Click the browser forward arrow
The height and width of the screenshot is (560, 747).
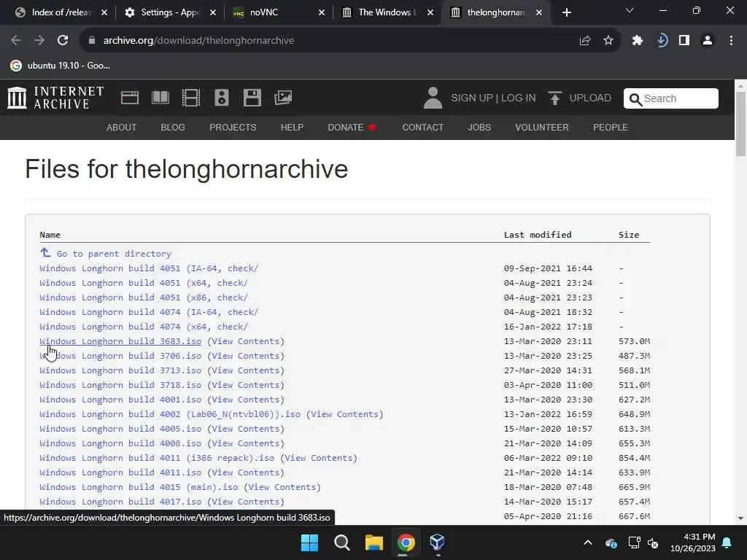click(x=39, y=41)
